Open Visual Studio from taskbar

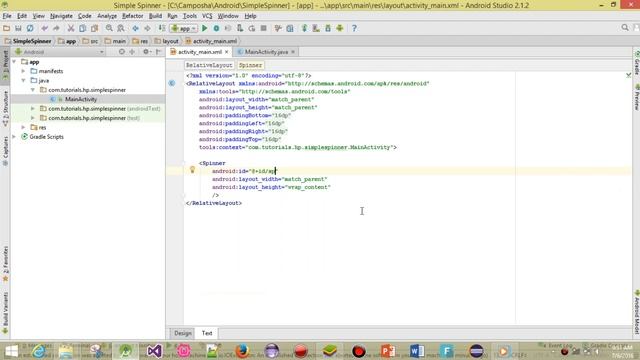(154, 351)
